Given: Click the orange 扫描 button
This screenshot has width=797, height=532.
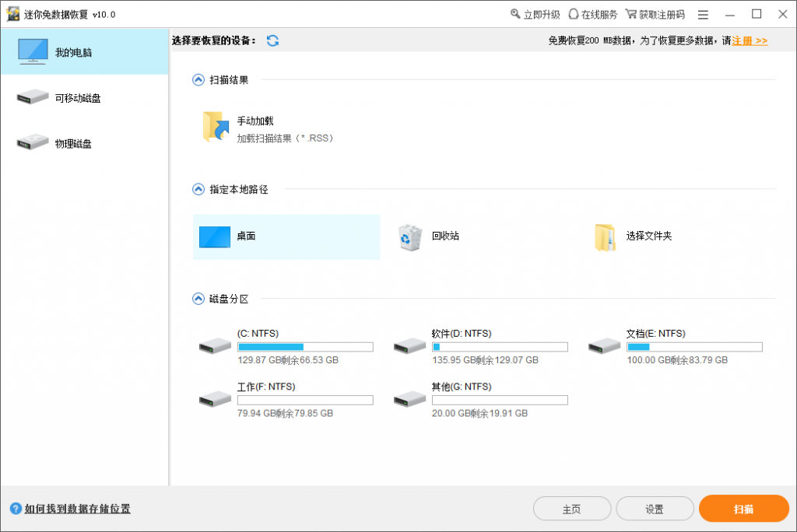Looking at the screenshot, I should point(743,509).
